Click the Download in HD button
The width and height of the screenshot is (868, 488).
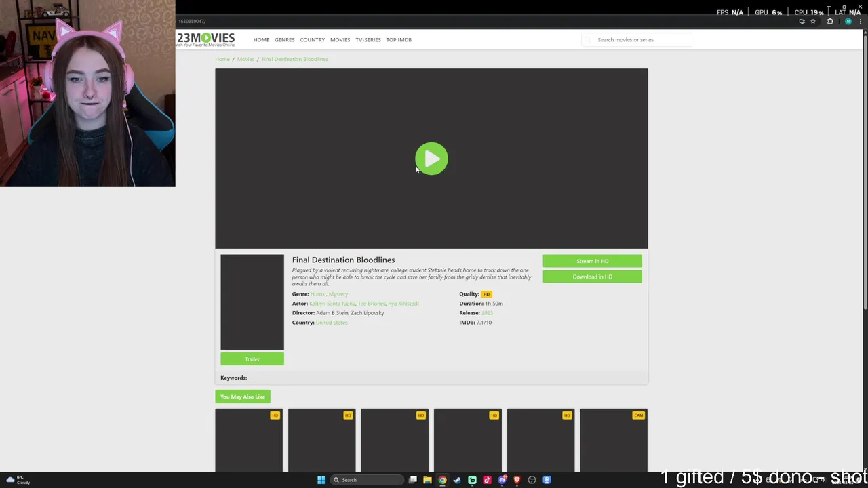[x=592, y=277]
